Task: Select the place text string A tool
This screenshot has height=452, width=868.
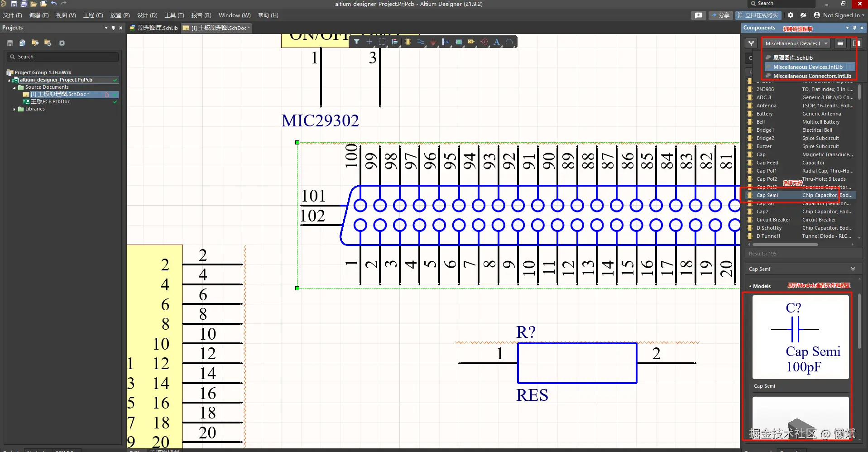Action: coord(497,42)
